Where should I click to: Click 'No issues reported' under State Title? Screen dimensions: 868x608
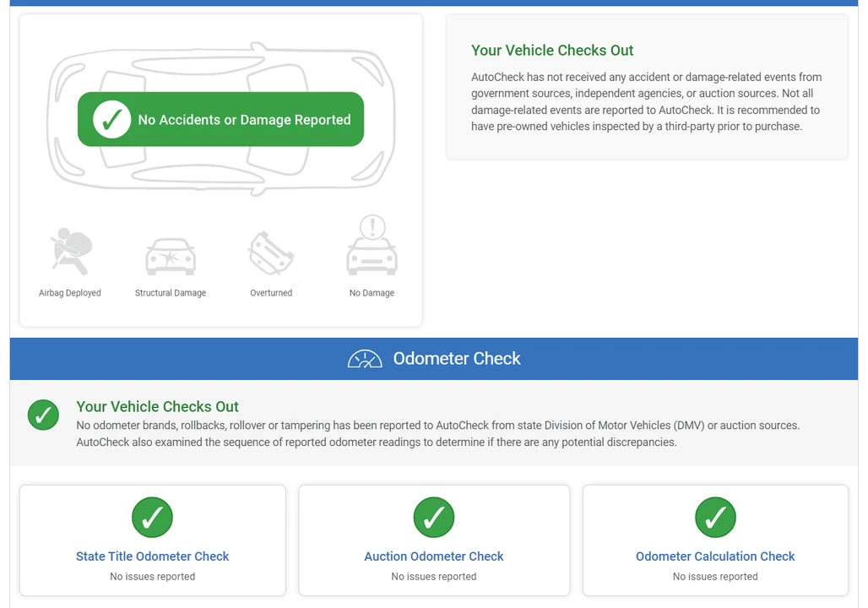(152, 577)
